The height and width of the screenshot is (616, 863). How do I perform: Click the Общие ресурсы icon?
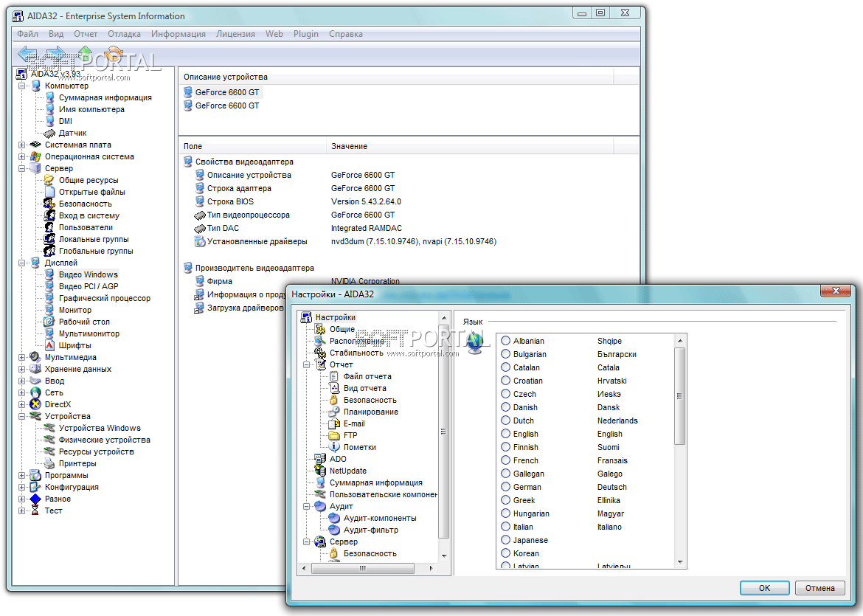click(x=49, y=180)
